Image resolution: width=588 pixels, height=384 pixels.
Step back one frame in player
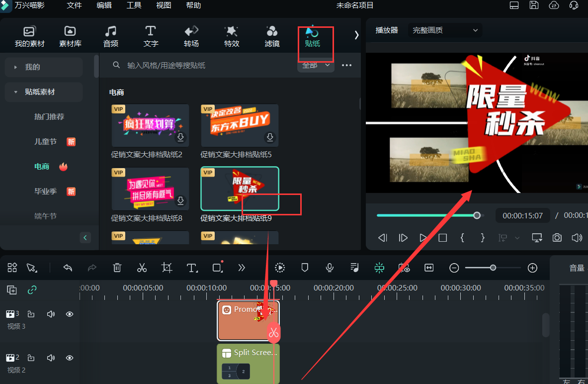coord(383,238)
